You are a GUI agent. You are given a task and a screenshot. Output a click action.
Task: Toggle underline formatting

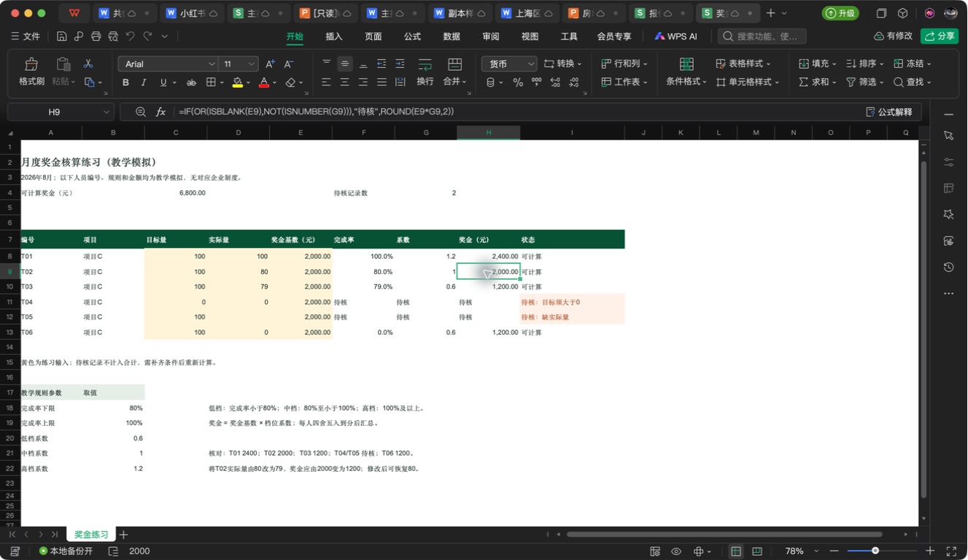[163, 82]
